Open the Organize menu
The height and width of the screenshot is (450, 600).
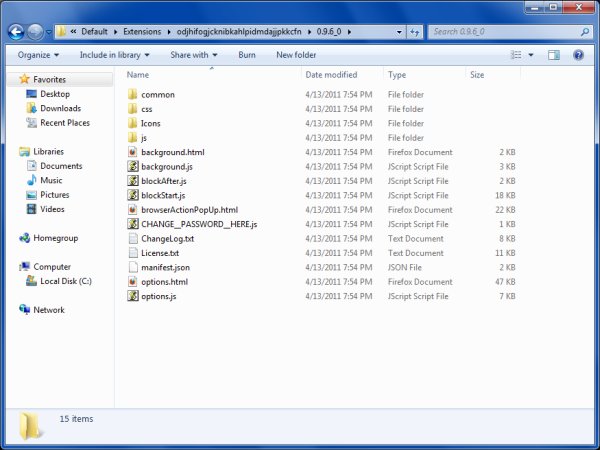(38, 55)
